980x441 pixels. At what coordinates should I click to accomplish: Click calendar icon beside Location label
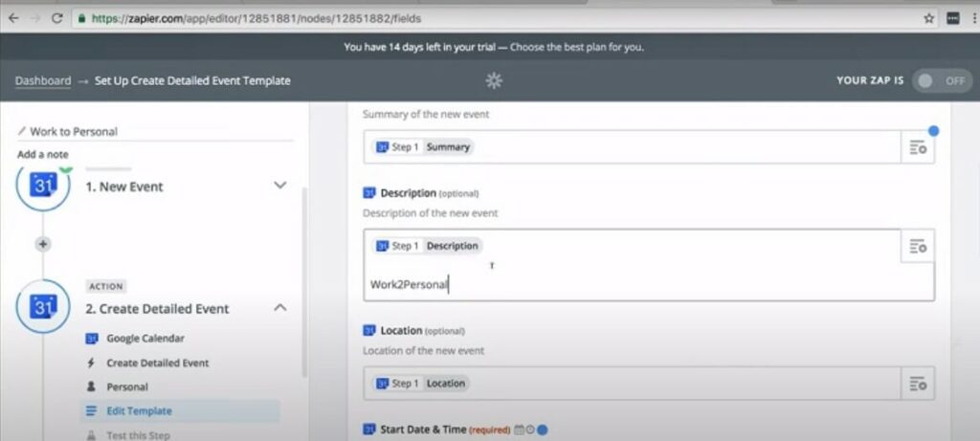[368, 330]
